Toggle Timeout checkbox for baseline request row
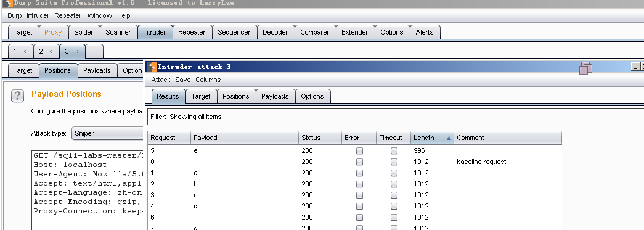This screenshot has height=230, width=644. pyautogui.click(x=394, y=162)
